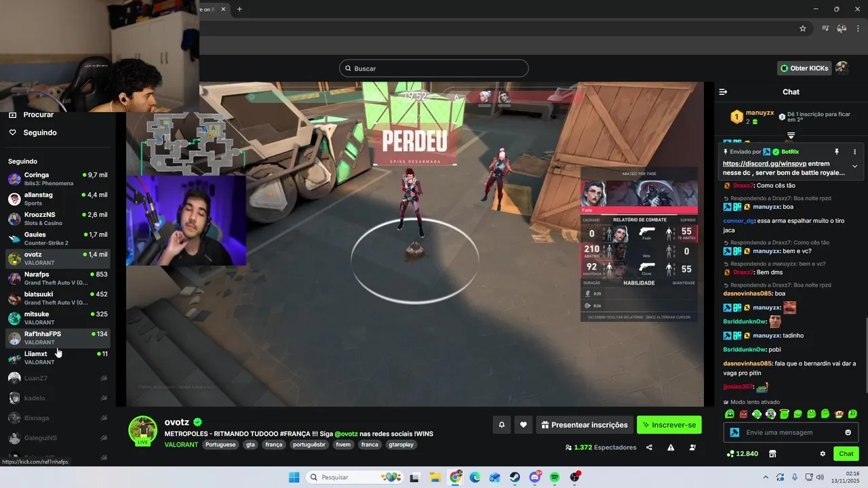Focus the Buscar search box
Screen dimensions: 868x488
(434, 68)
